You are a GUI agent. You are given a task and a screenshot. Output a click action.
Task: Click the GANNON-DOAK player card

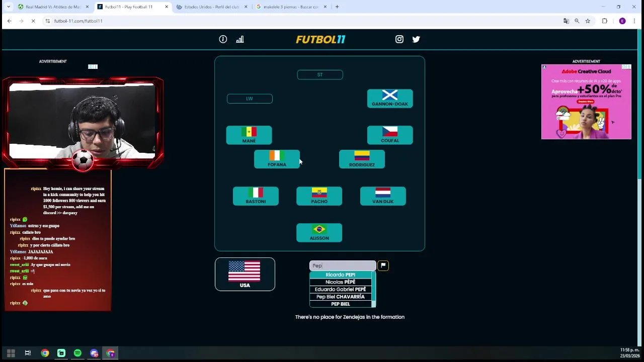tap(390, 99)
